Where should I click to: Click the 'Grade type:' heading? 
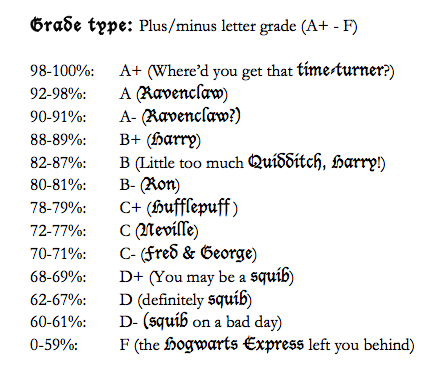tap(81, 25)
